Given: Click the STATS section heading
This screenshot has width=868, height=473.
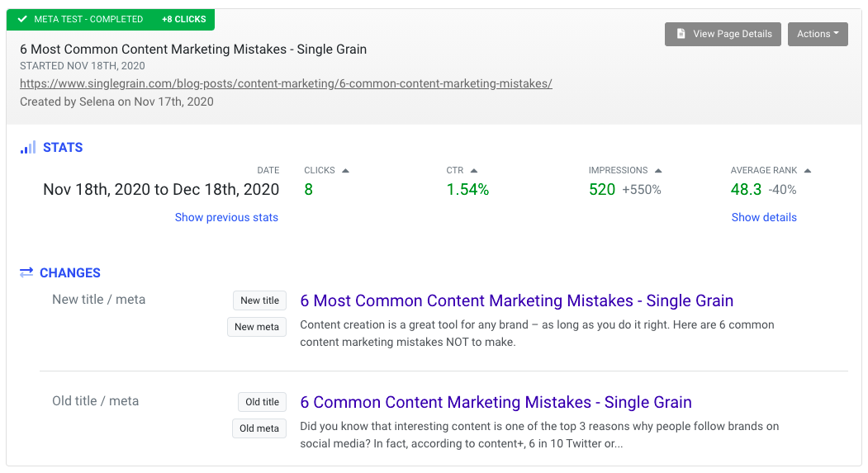Looking at the screenshot, I should tap(63, 148).
